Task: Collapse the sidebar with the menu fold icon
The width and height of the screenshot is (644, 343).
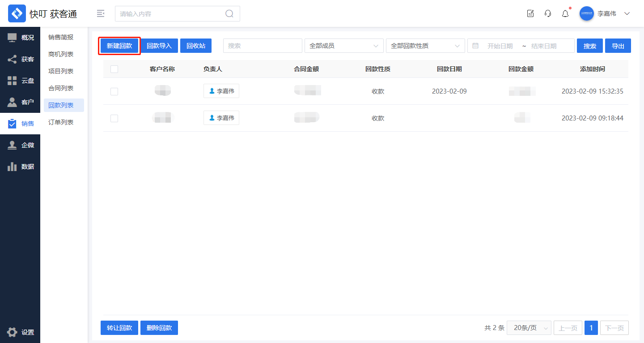Action: click(101, 13)
